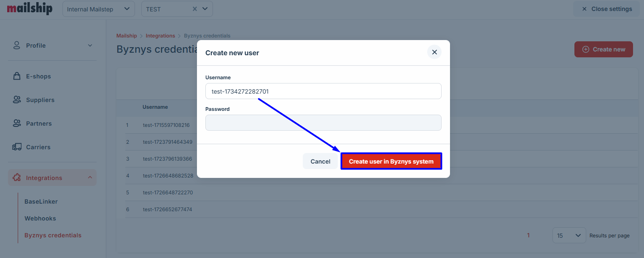Clear the TEST selection with X

195,9
